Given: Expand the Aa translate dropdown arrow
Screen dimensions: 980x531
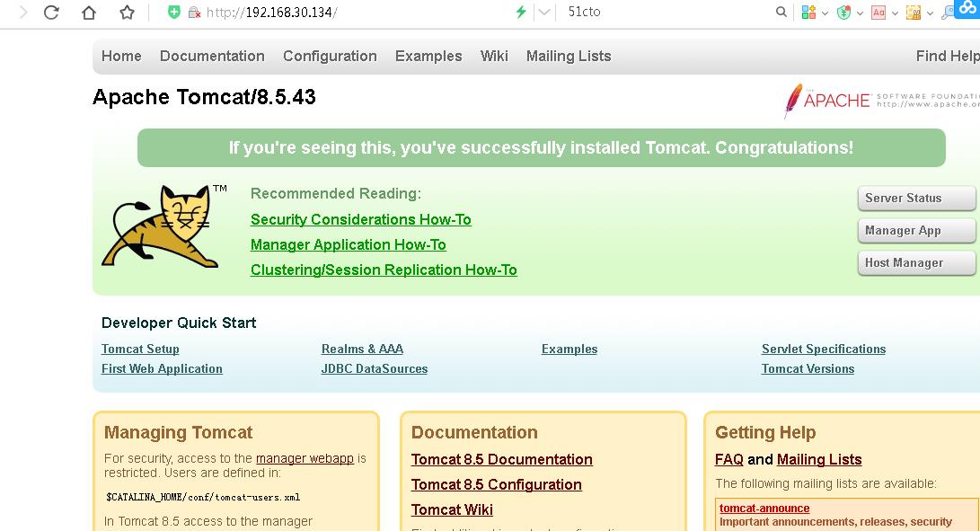Looking at the screenshot, I should pyautogui.click(x=895, y=13).
